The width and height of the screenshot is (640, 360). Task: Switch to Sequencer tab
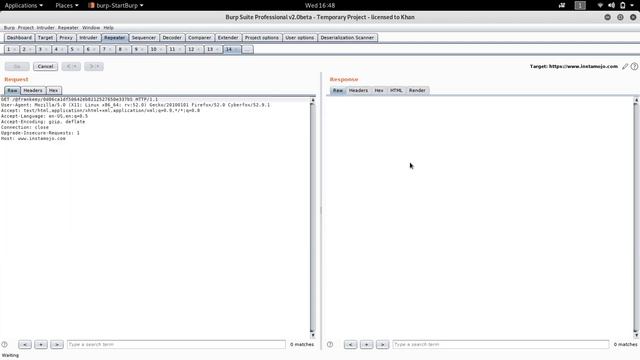144,38
